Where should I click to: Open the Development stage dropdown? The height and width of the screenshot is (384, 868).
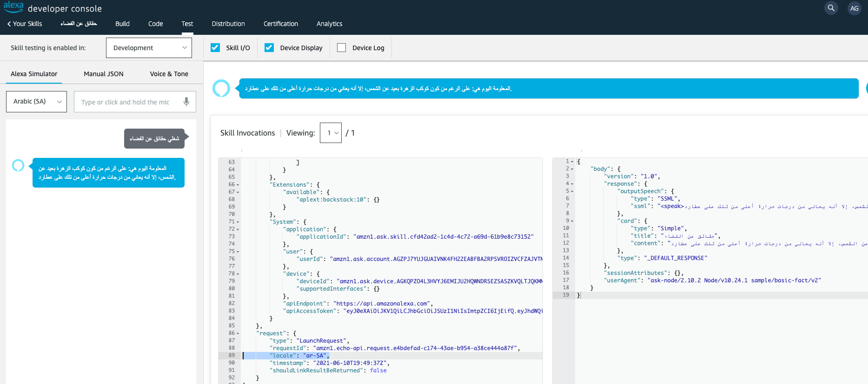coord(149,48)
